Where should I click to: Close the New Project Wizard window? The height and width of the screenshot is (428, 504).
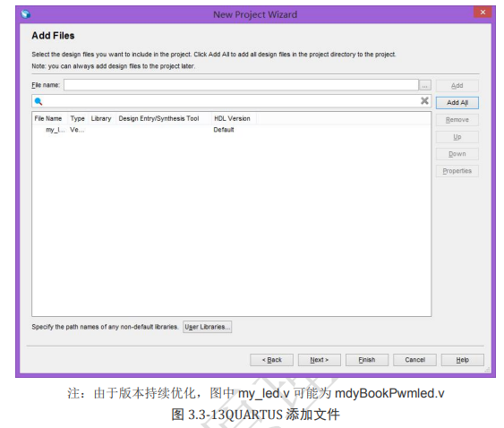click(x=483, y=13)
